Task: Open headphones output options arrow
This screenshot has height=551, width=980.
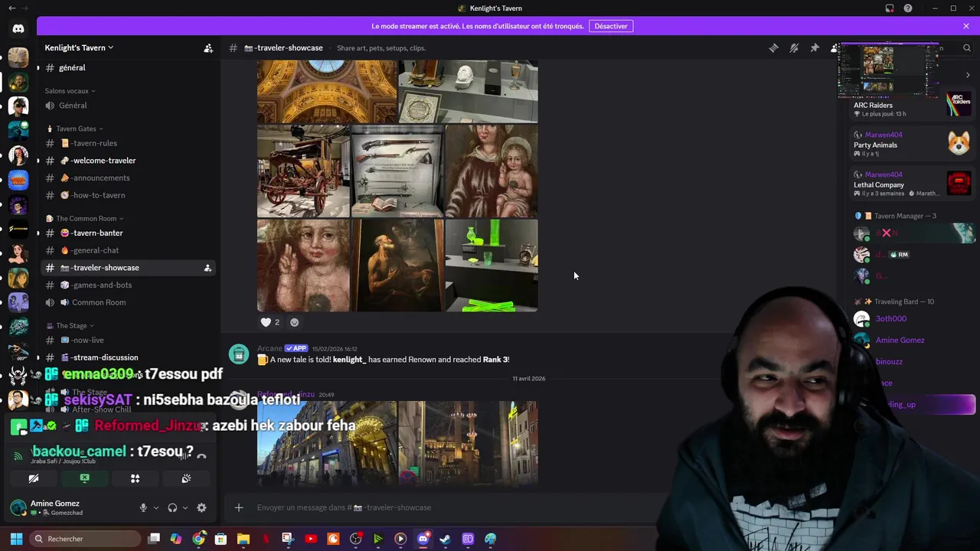Action: [185, 507]
